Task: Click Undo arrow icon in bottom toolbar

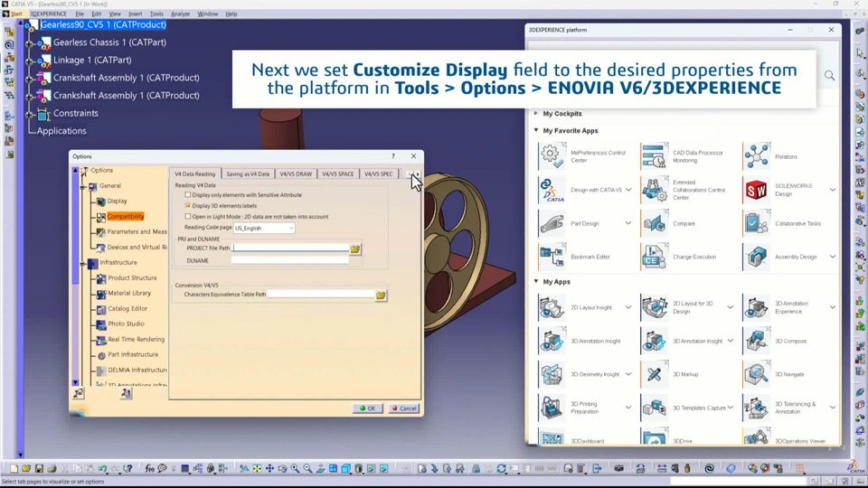Action: tap(102, 469)
